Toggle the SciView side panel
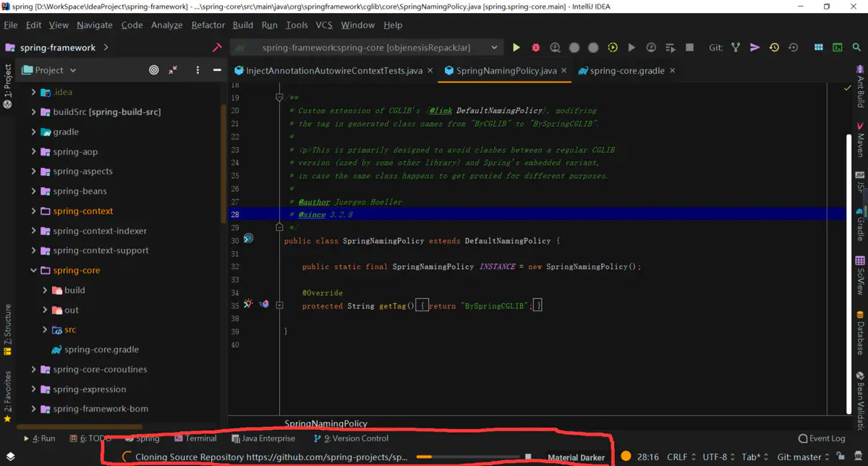The width and height of the screenshot is (868, 466). (x=860, y=275)
